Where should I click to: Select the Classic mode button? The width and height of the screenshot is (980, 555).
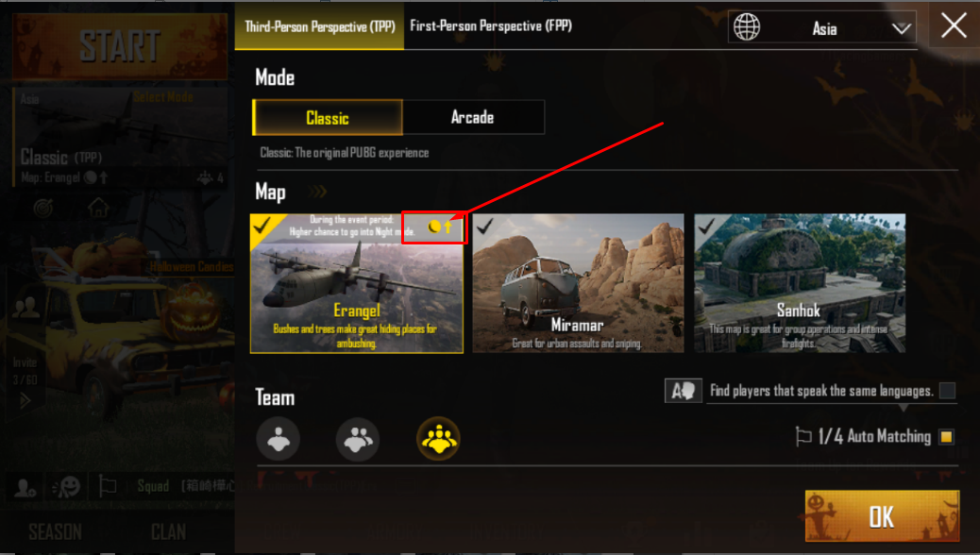(328, 117)
